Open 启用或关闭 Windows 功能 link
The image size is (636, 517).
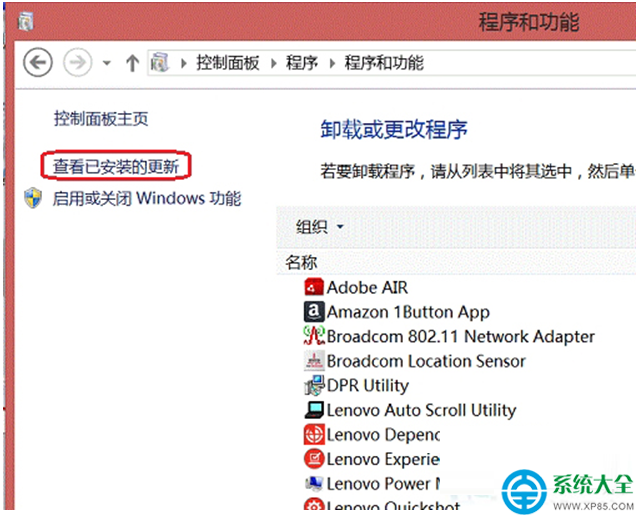pos(147,198)
